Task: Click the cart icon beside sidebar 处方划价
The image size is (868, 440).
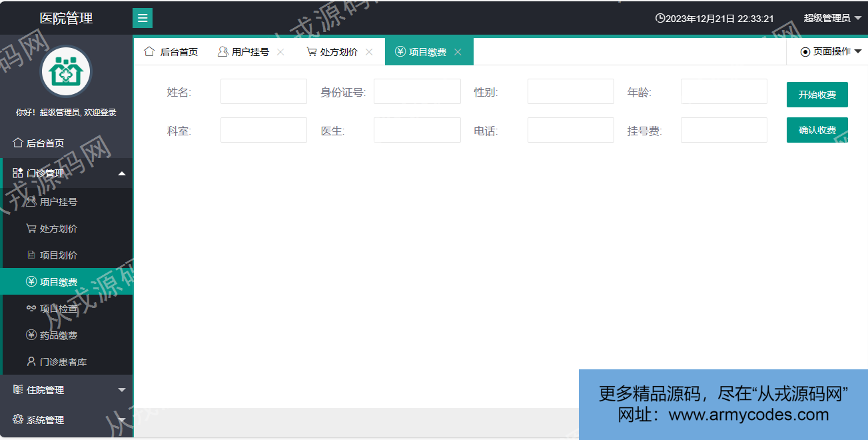Action: point(31,229)
